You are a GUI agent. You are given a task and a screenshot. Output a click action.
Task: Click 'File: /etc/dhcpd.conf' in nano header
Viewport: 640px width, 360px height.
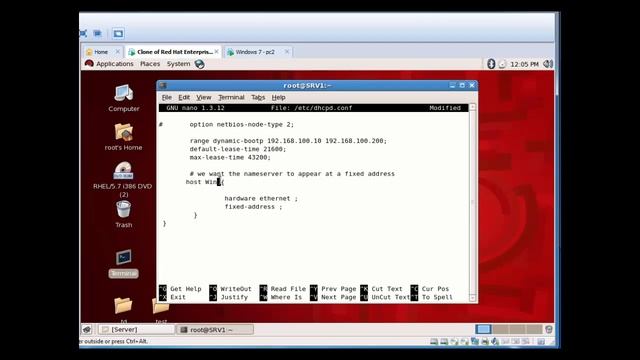click(x=311, y=108)
